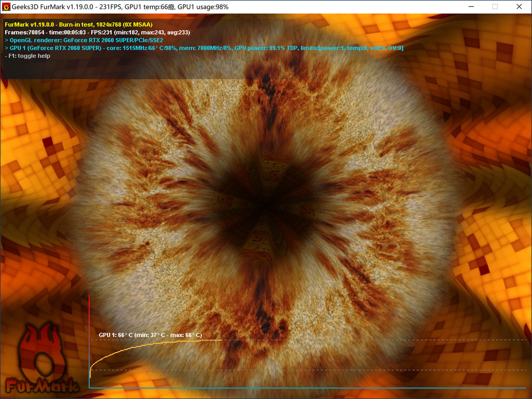Screen dimensions: 532x399
Task: Click the 'GPU 1: 66° C' temperature label
Action: coord(150,335)
